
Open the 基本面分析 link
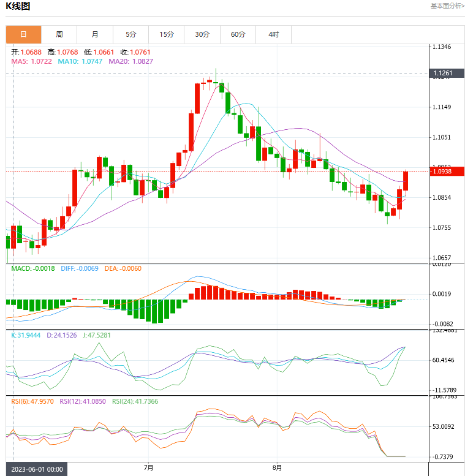tap(447, 6)
